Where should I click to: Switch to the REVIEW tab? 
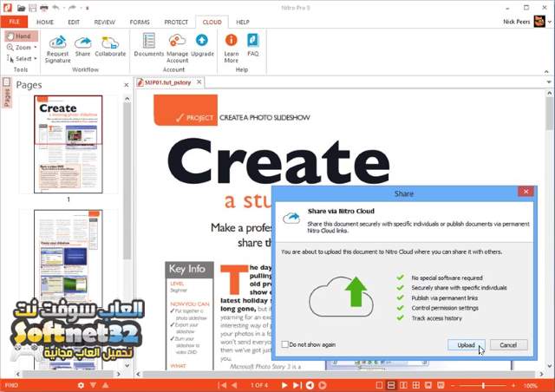pyautogui.click(x=104, y=22)
